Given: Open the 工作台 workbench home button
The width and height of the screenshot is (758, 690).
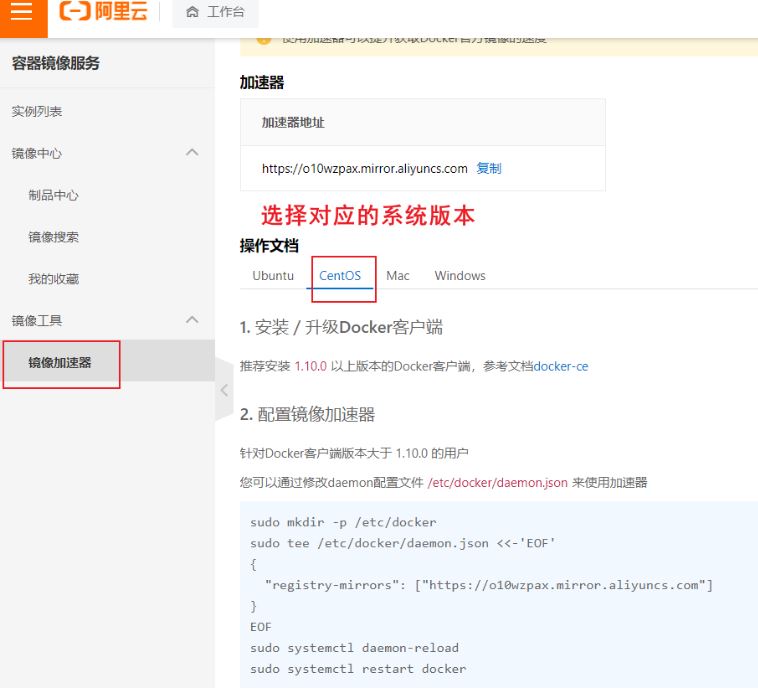Looking at the screenshot, I should pos(216,12).
